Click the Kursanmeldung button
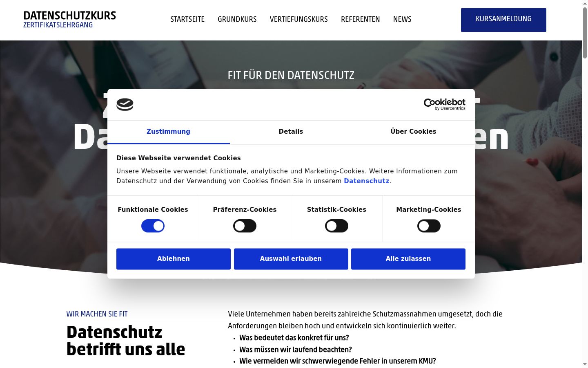 (x=503, y=20)
